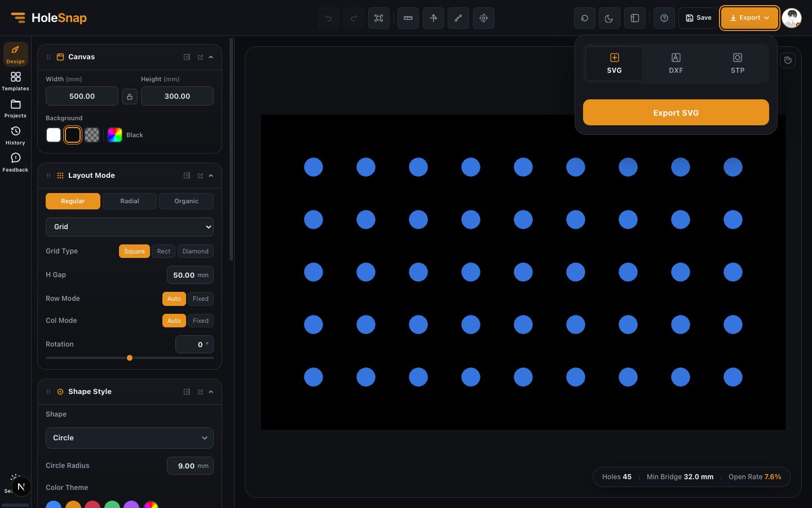812x508 pixels.
Task: Click the Export SVG button
Action: (676, 112)
